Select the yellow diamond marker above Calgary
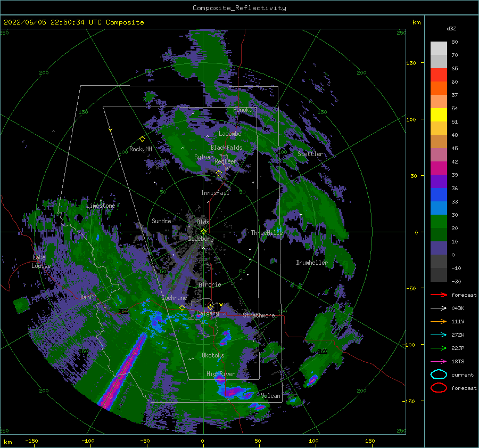The height and width of the screenshot is (448, 479). (210, 307)
